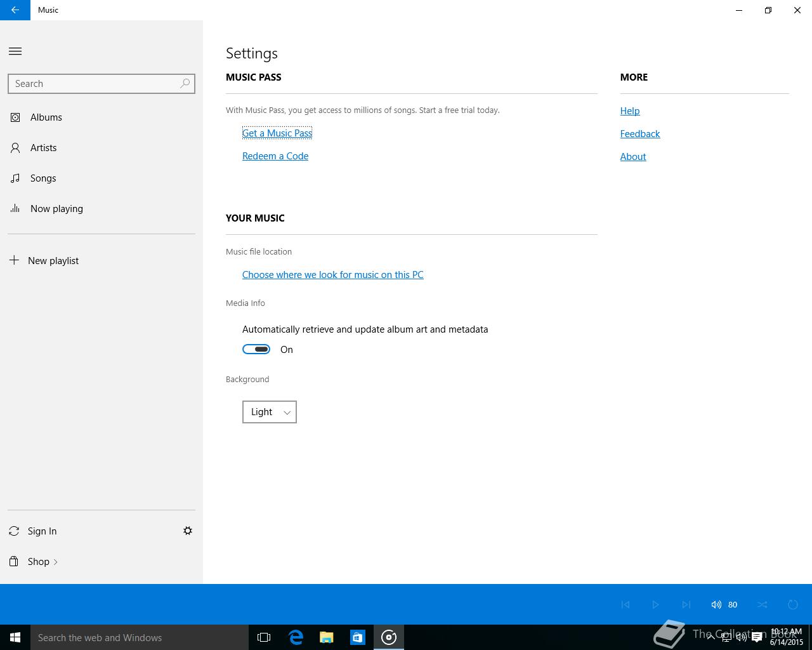Image resolution: width=812 pixels, height=650 pixels.
Task: Open the Store from taskbar
Action: pyautogui.click(x=358, y=637)
